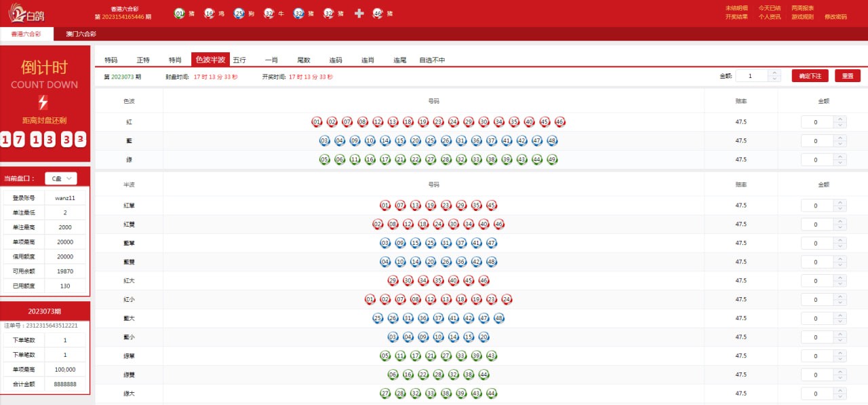Select ball 05 in the 綠單 row
This screenshot has height=405, width=868.
point(385,355)
